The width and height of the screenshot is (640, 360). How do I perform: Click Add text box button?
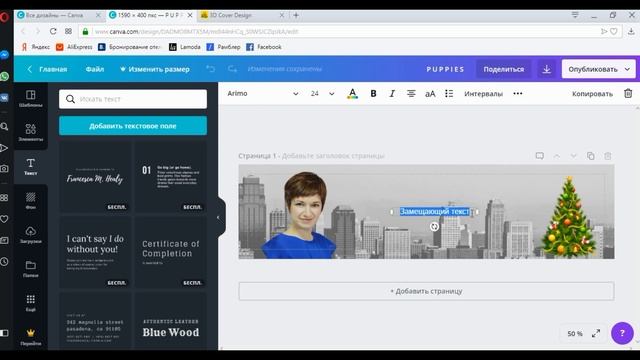click(133, 126)
